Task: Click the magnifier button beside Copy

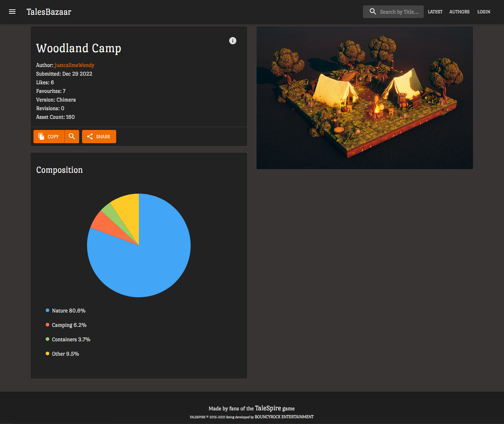Action: click(72, 136)
